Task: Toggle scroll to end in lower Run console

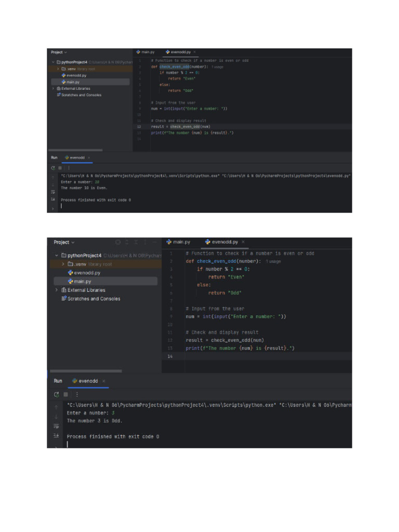Action: click(x=56, y=435)
